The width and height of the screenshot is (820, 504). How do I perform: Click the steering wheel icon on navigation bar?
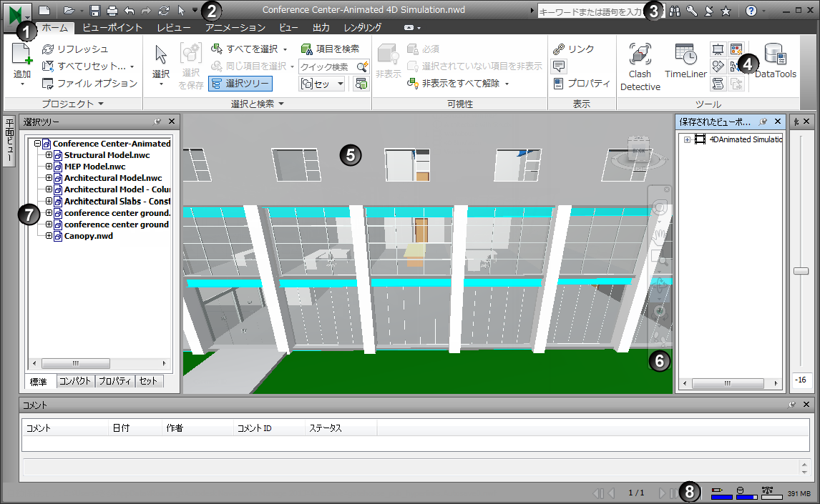[x=660, y=208]
